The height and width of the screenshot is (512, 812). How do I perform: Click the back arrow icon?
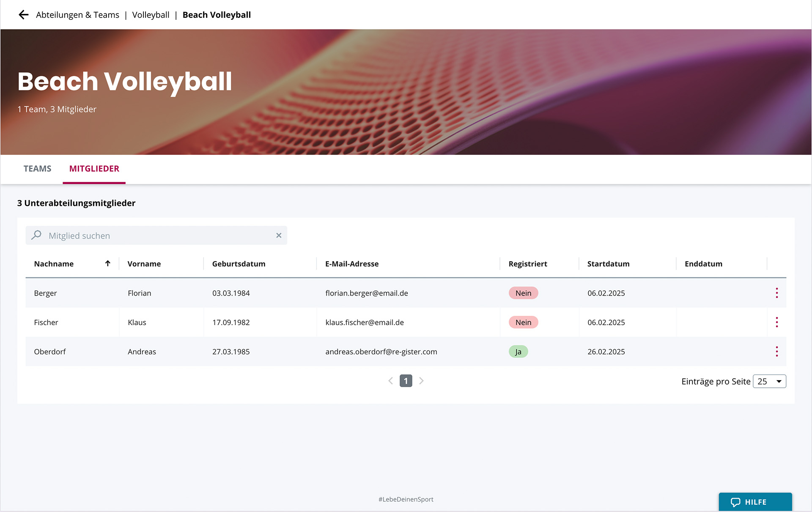pos(24,15)
